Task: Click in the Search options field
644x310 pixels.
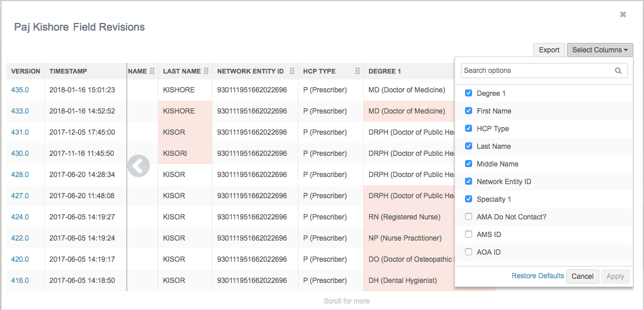Action: point(537,71)
